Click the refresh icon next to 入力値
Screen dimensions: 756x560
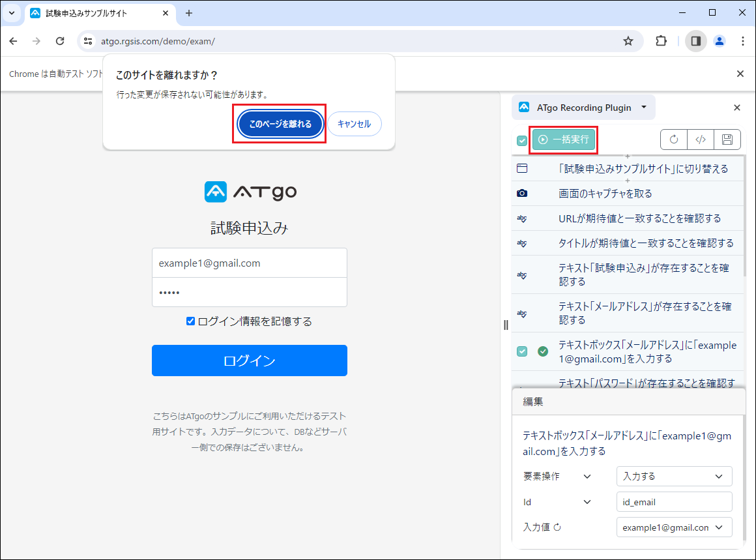557,527
